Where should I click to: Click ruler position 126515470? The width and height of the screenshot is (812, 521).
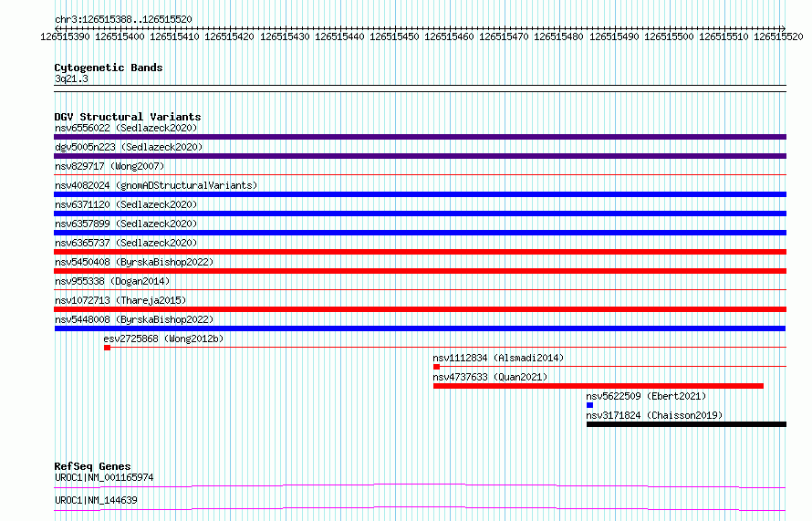point(504,36)
